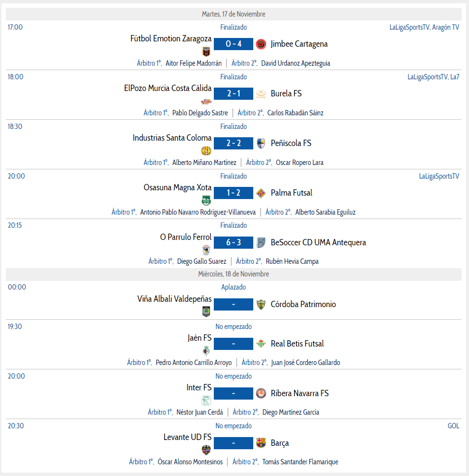The image size is (469, 476).
Task: Open the 0 - 4 score box
Action: (234, 44)
